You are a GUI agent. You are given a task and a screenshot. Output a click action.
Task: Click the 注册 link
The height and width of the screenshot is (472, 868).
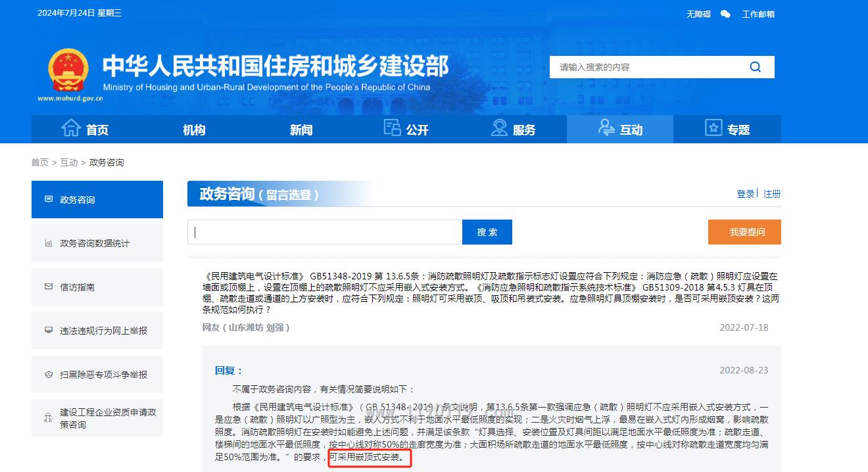click(772, 194)
